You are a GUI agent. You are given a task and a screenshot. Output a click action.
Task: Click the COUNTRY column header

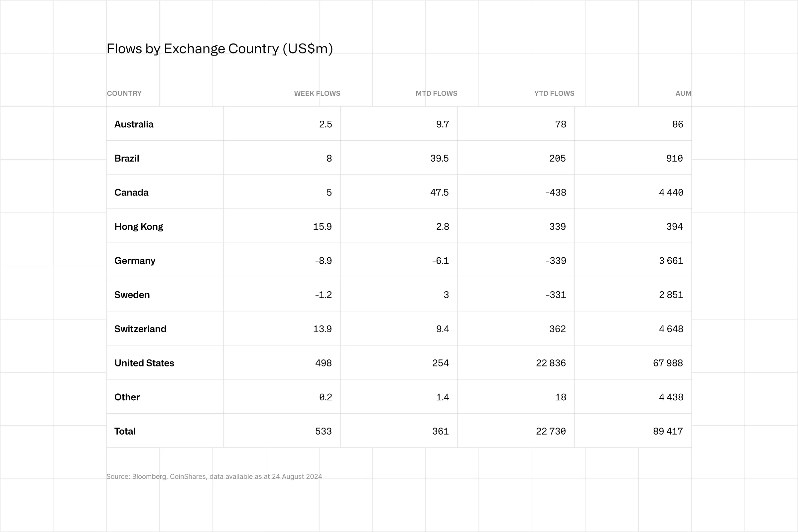click(124, 93)
